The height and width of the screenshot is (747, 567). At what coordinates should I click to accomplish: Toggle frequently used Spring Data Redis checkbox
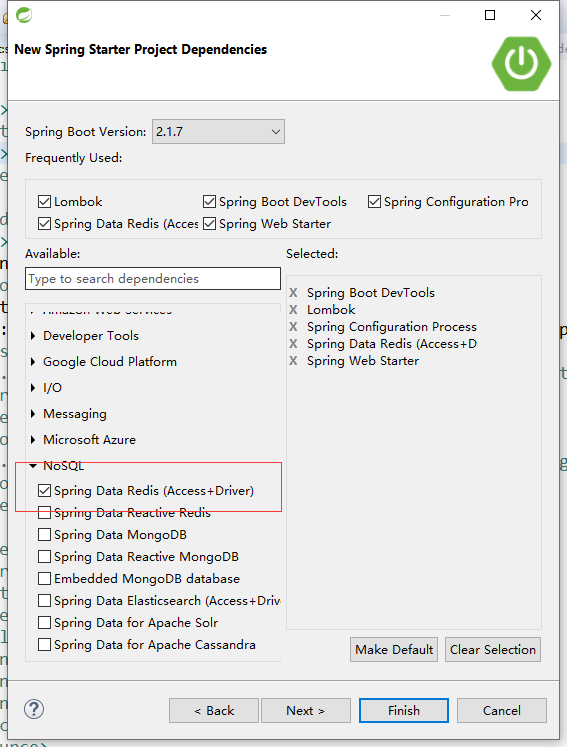point(44,223)
